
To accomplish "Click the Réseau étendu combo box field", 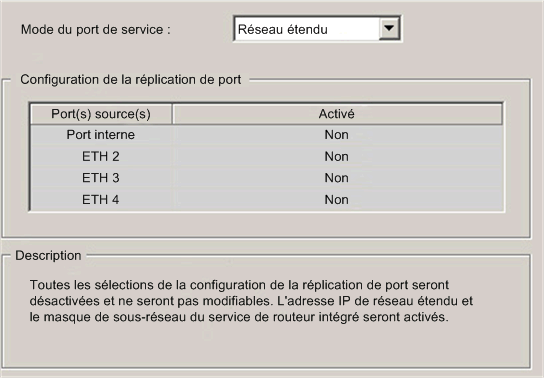I will (317, 29).
